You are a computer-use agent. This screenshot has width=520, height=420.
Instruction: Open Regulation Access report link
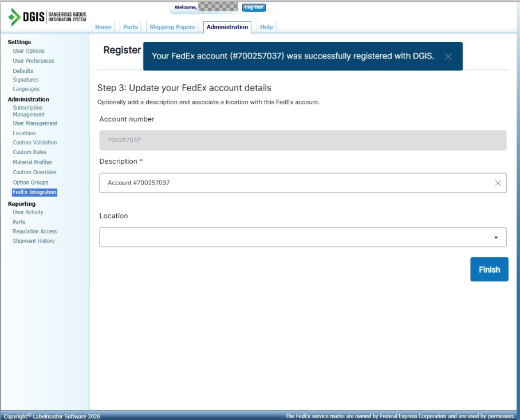click(35, 231)
